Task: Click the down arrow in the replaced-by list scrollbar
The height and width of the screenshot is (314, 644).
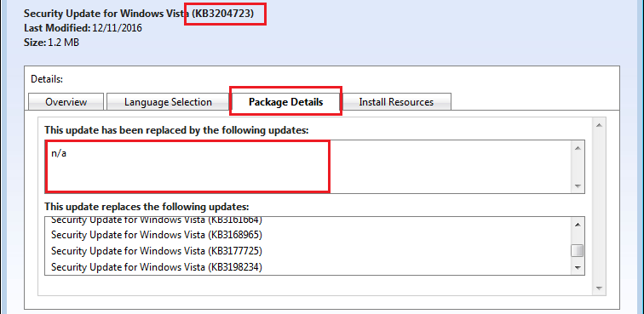Action: [578, 186]
